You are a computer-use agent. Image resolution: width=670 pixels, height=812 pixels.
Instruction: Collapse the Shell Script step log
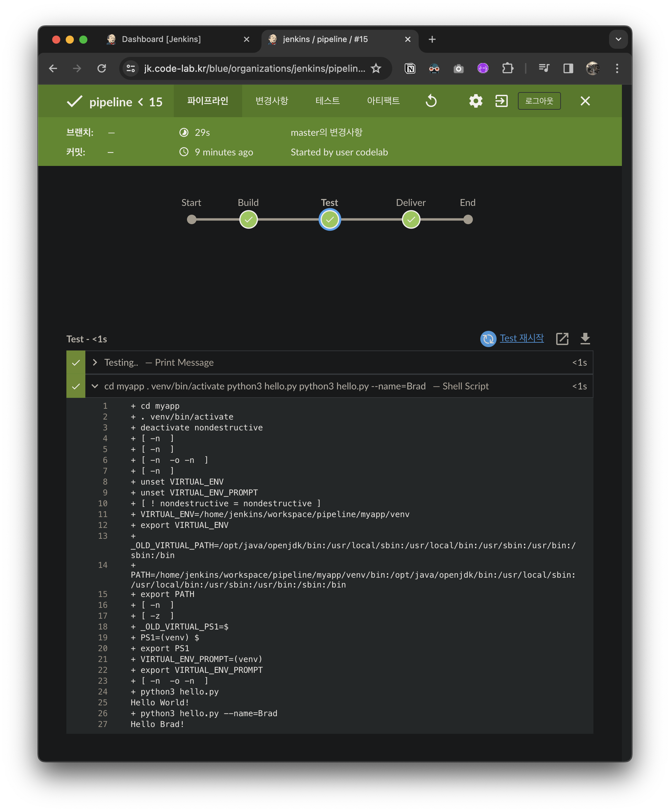pos(95,386)
